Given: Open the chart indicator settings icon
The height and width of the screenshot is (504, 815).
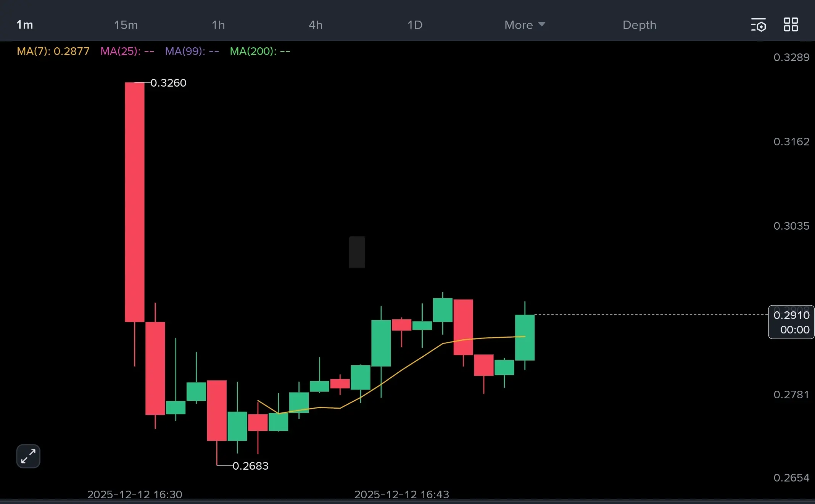Looking at the screenshot, I should [758, 25].
